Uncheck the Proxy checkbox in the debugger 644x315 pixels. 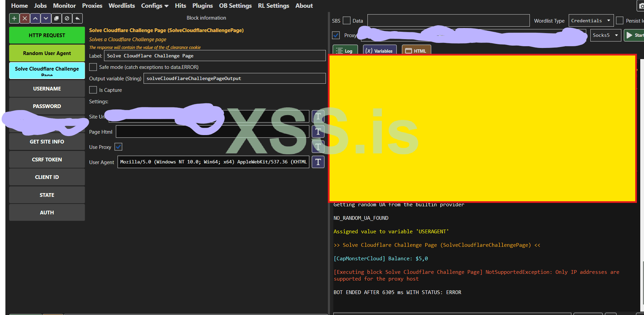336,35
